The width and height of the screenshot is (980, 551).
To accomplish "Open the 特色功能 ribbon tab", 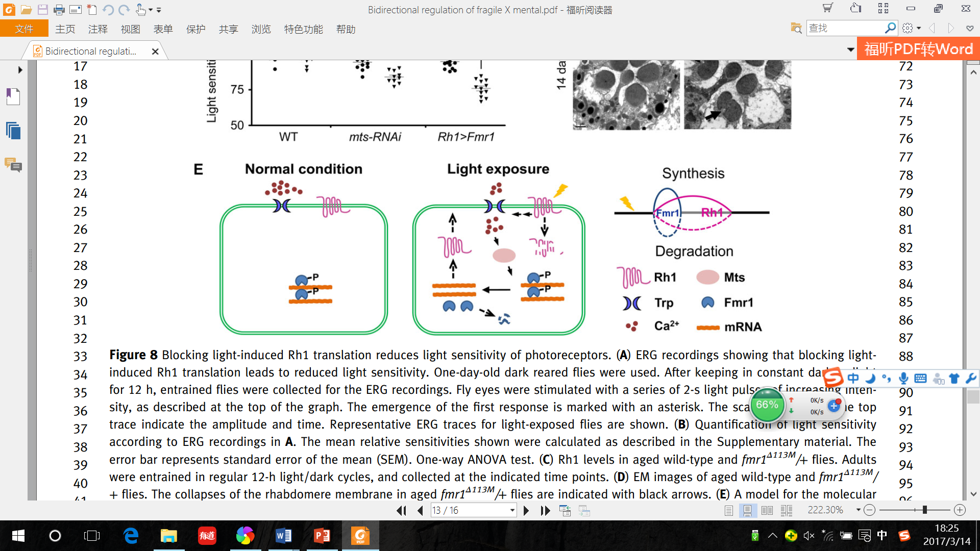I will click(x=304, y=29).
